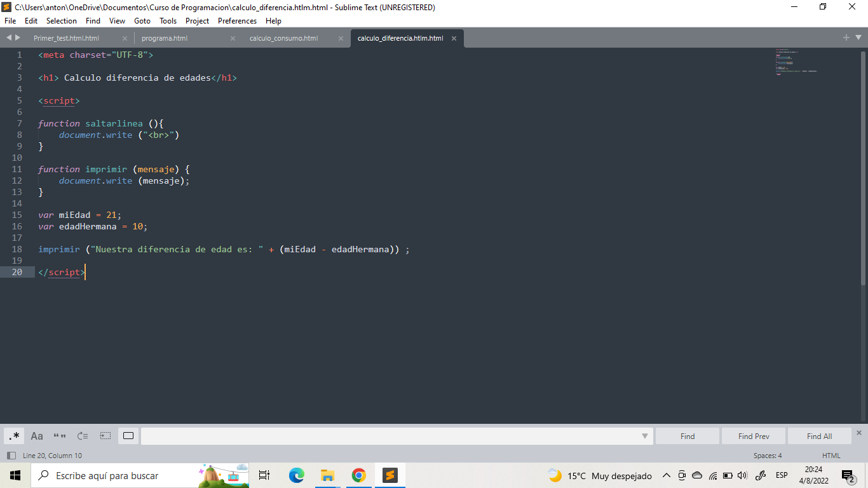868x488 pixels.
Task: Launch Microsoft Edge from taskbar
Action: click(x=297, y=475)
